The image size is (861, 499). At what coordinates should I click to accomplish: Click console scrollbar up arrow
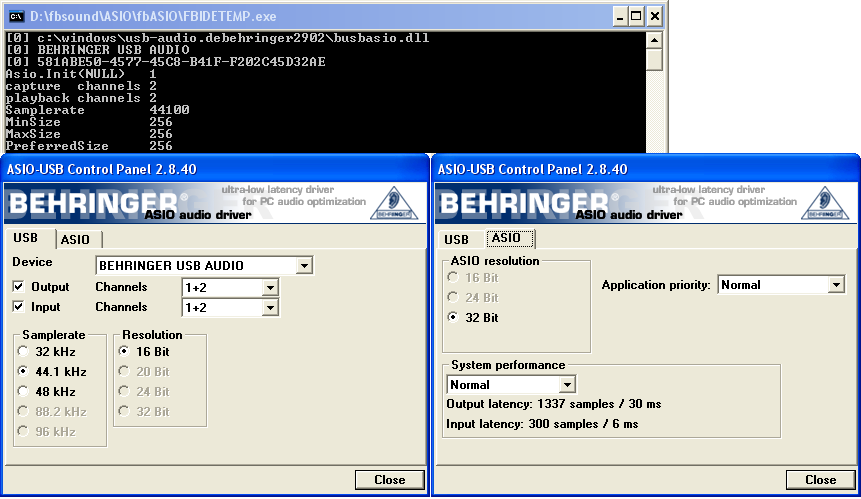(x=654, y=40)
